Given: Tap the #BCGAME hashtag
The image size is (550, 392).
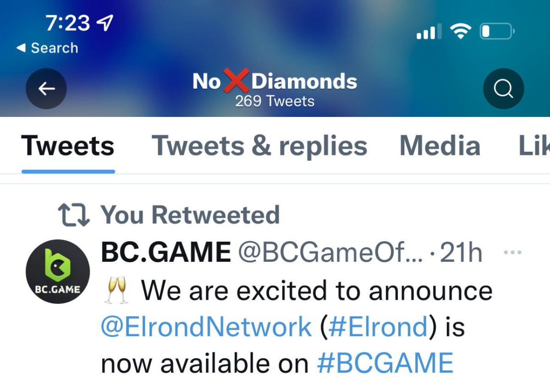Looking at the screenshot, I should tap(385, 364).
